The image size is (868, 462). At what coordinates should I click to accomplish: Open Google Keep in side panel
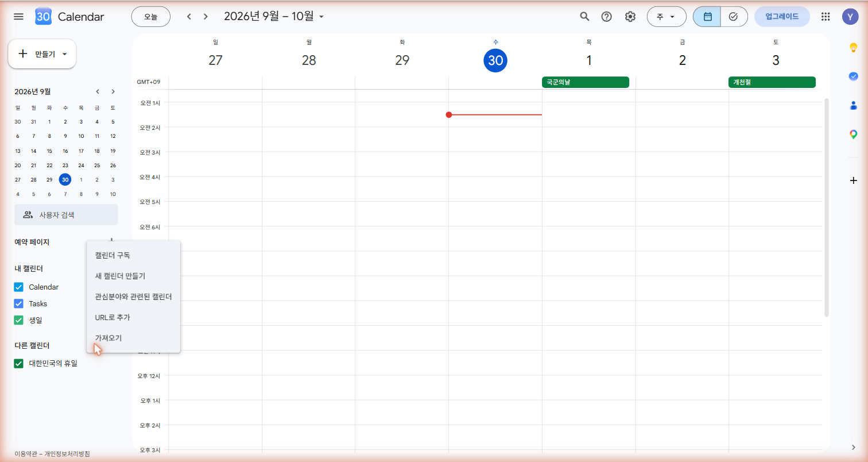(x=854, y=48)
